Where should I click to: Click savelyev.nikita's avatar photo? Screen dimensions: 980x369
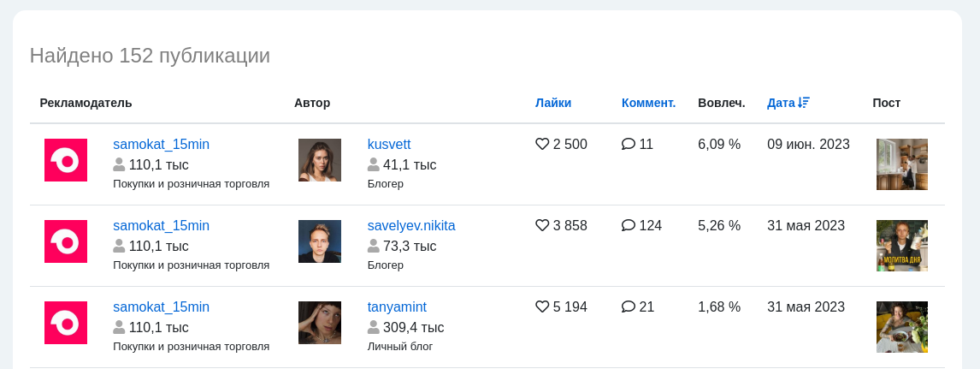coord(319,241)
